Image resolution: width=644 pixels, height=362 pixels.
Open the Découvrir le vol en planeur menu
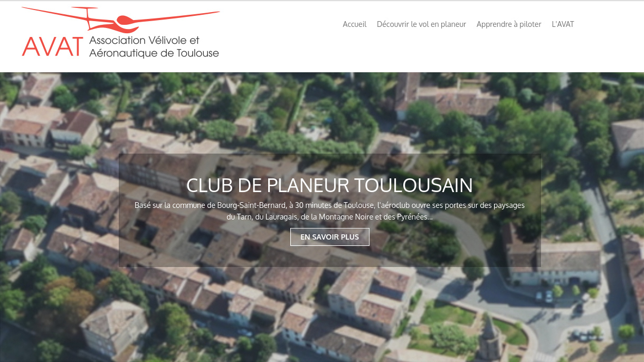(x=421, y=24)
